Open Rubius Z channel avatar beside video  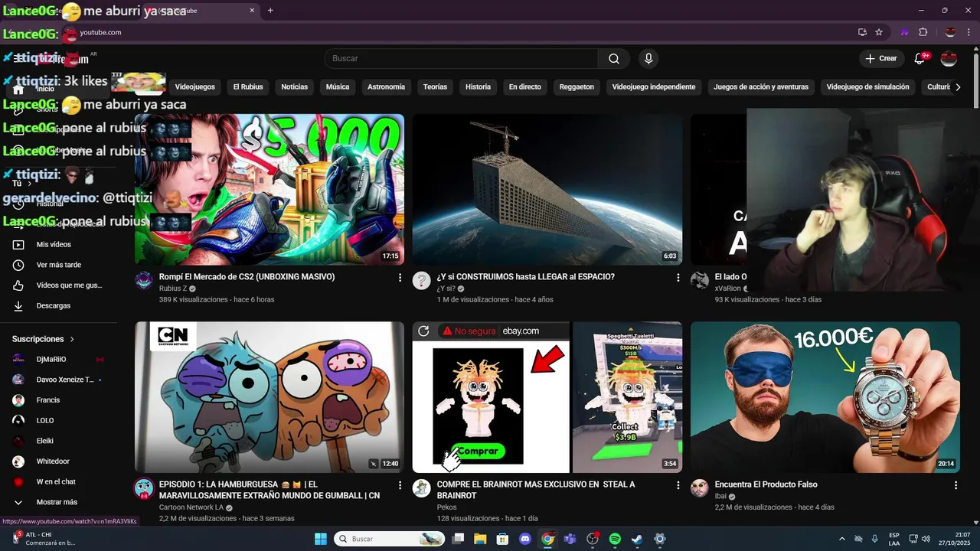(144, 280)
